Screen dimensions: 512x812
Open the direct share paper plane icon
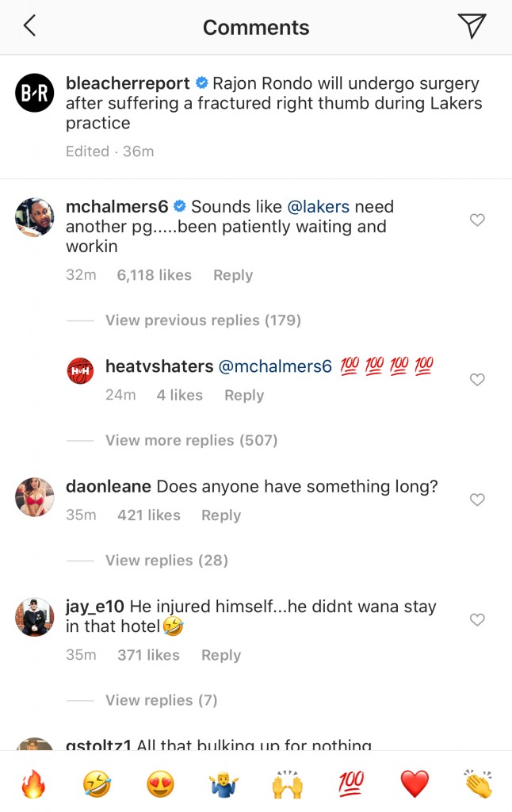tap(473, 25)
